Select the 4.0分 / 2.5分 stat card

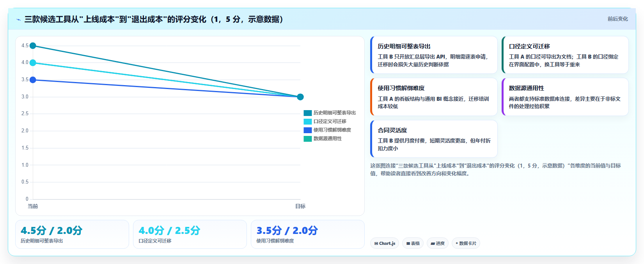coord(190,234)
